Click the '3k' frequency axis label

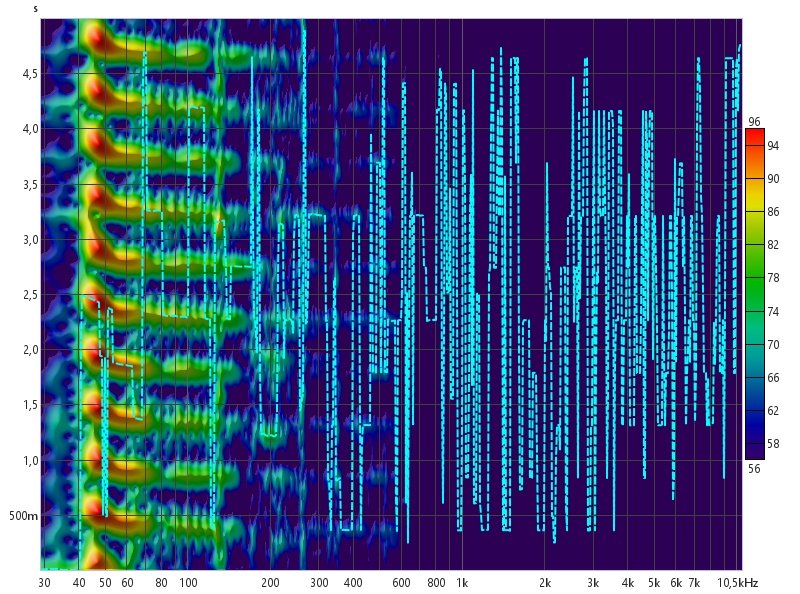tap(593, 583)
